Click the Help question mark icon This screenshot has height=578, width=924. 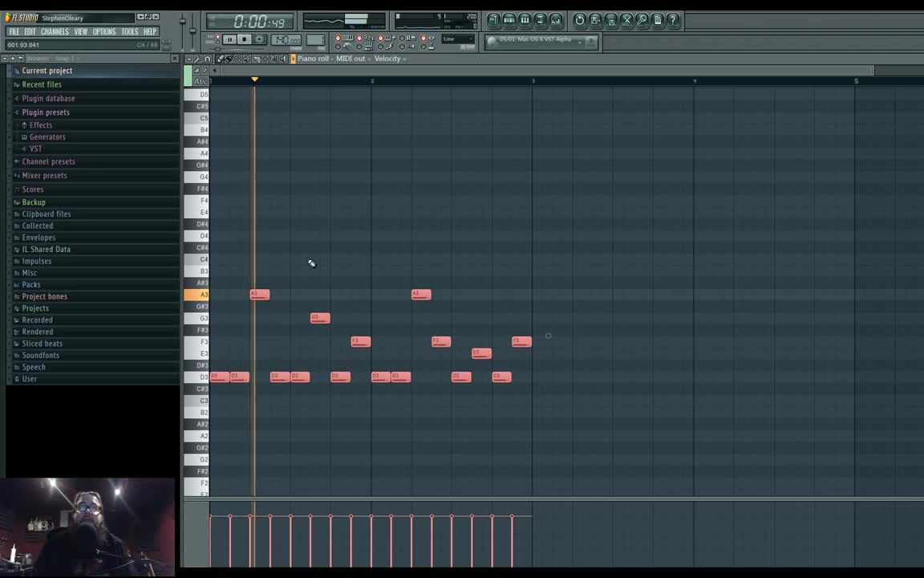tap(672, 20)
